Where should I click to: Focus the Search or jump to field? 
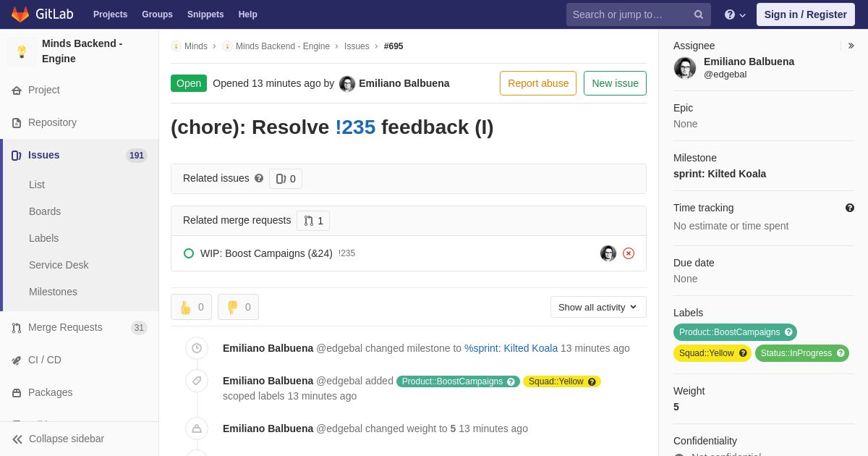coord(629,14)
